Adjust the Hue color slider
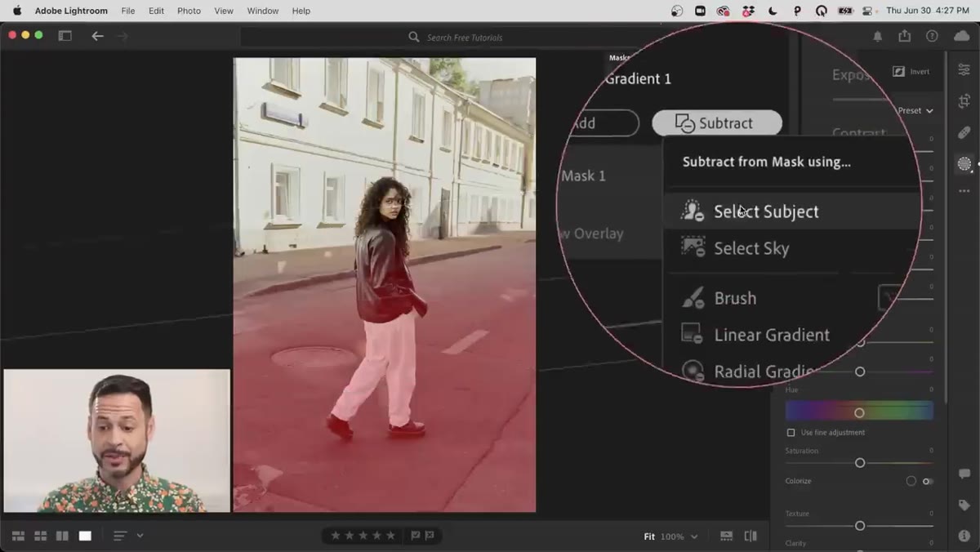The height and width of the screenshot is (552, 980). click(x=859, y=412)
